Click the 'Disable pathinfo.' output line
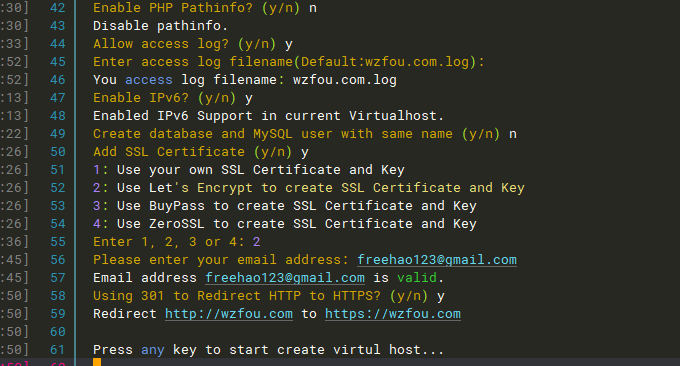 click(160, 26)
